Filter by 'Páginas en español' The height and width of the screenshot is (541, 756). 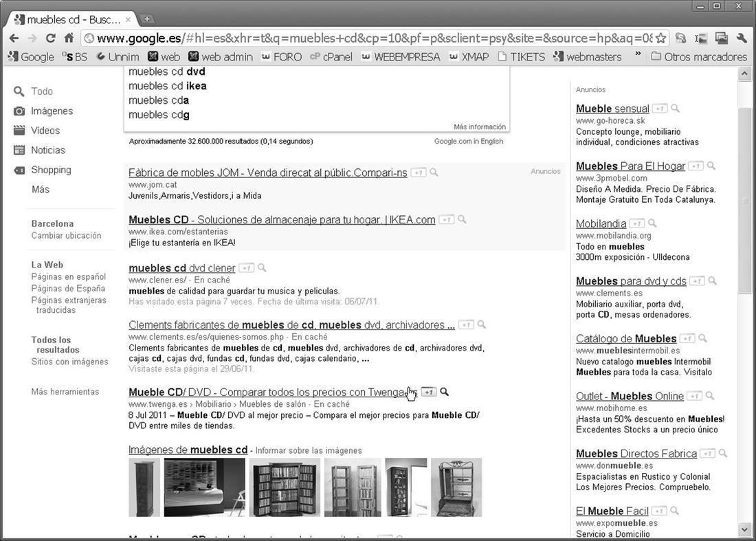pyautogui.click(x=69, y=277)
